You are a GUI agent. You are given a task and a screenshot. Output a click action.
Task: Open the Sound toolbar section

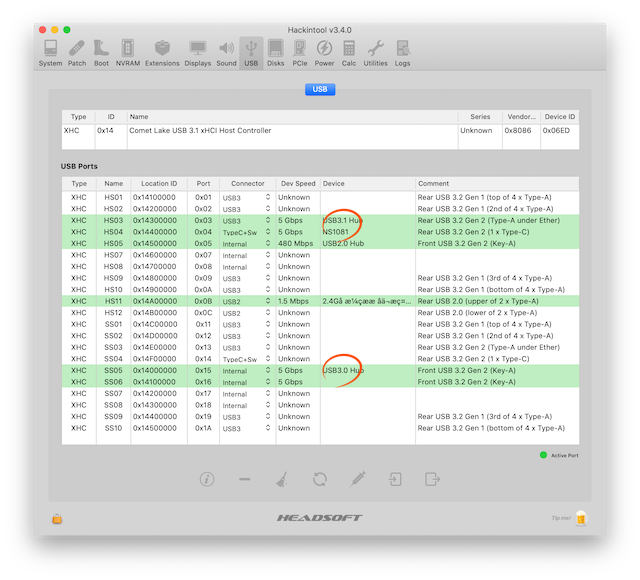226,53
